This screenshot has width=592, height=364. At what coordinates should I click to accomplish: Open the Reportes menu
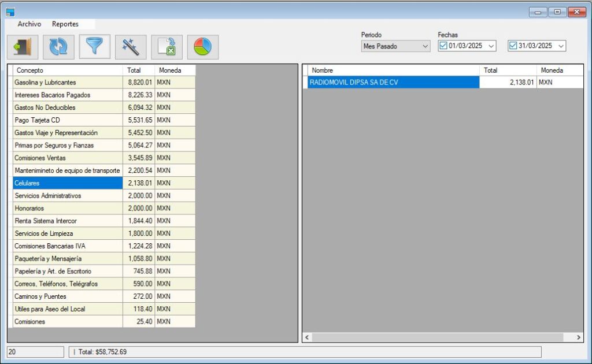tap(65, 24)
